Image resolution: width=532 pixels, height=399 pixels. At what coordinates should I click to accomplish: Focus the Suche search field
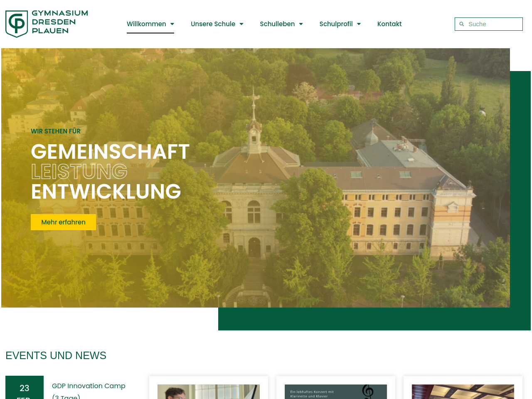pyautogui.click(x=493, y=24)
